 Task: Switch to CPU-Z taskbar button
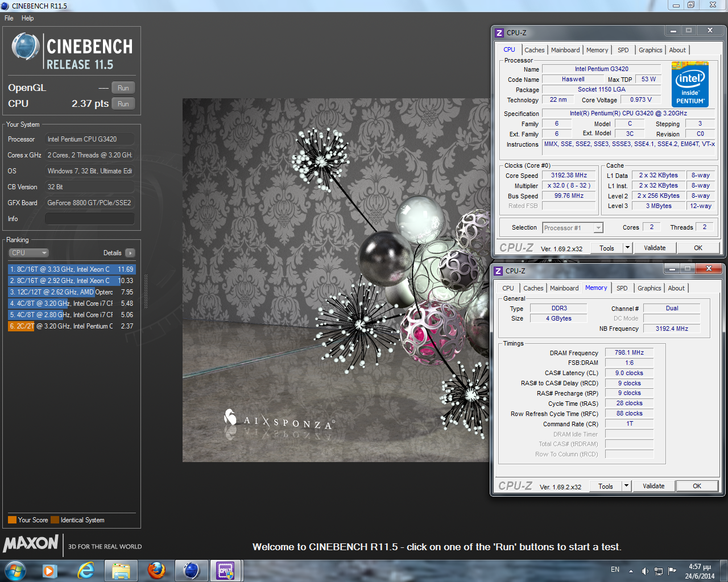tap(226, 571)
